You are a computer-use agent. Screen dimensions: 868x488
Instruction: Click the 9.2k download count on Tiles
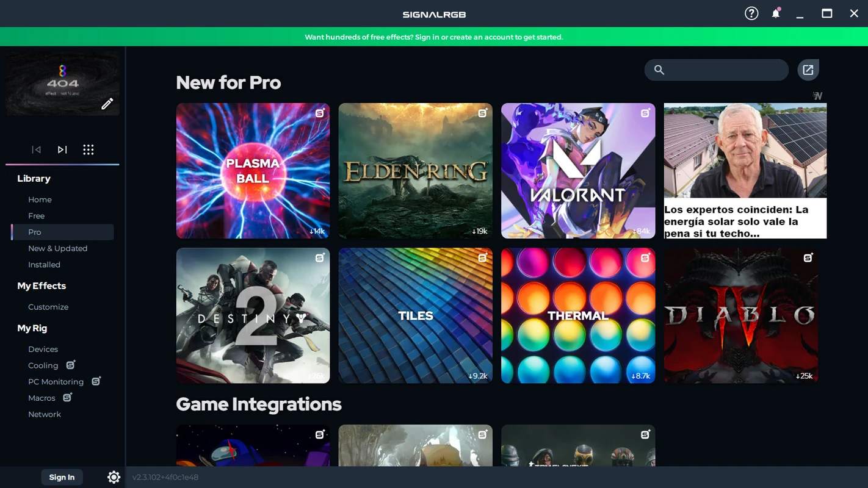(x=478, y=376)
